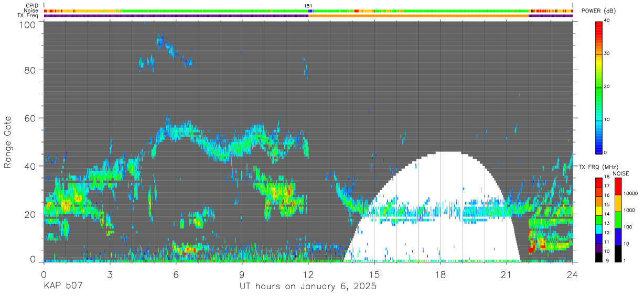Viewport: 644px width, 297px height.
Task: Click the noise scale label 100
Action: click(628, 227)
